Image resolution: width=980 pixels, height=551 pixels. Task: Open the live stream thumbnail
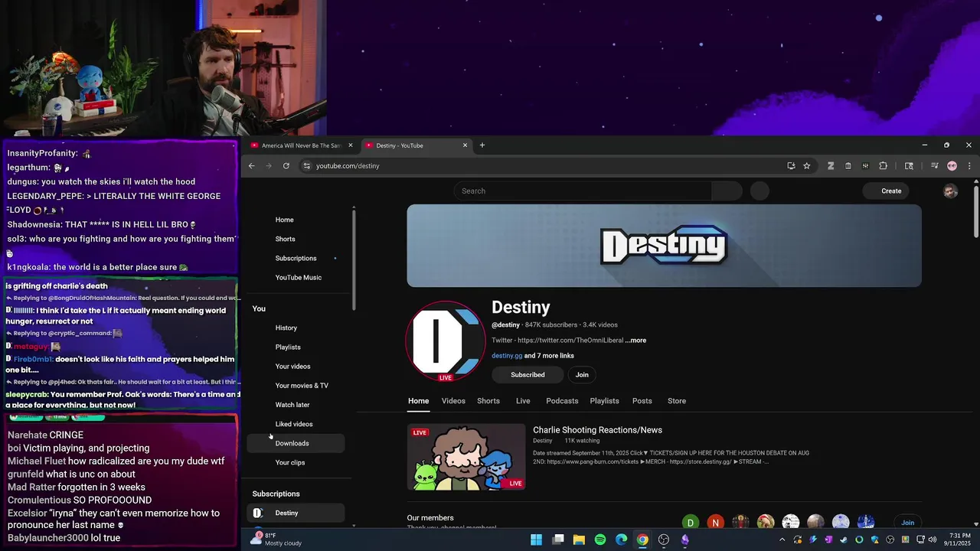pyautogui.click(x=466, y=457)
